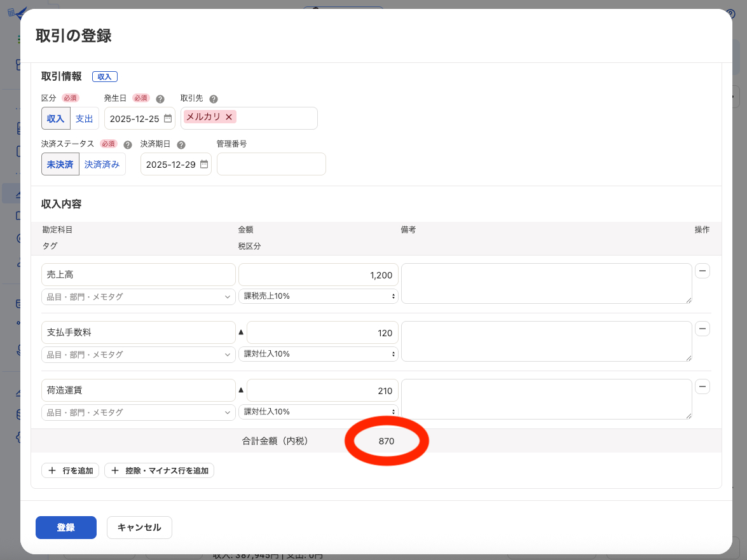The image size is (747, 560).
Task: Open the 品目・部門・メモタグ dropdown under 売上高
Action: coord(138,296)
